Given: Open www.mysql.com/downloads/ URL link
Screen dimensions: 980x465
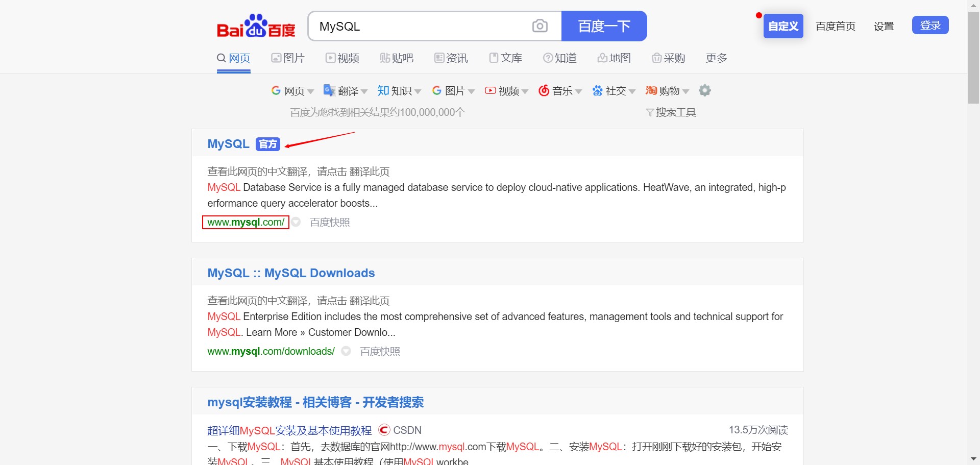Looking at the screenshot, I should tap(271, 351).
